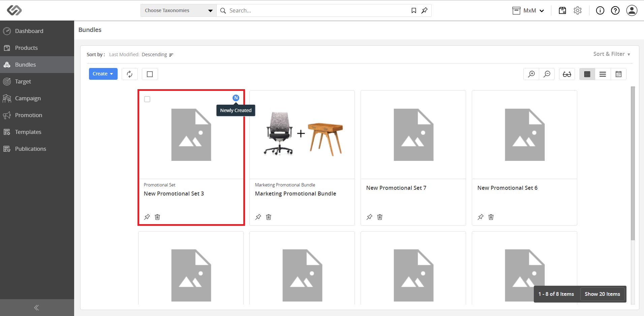The width and height of the screenshot is (644, 316).
Task: Switch to calendar view icon
Action: tap(618, 74)
